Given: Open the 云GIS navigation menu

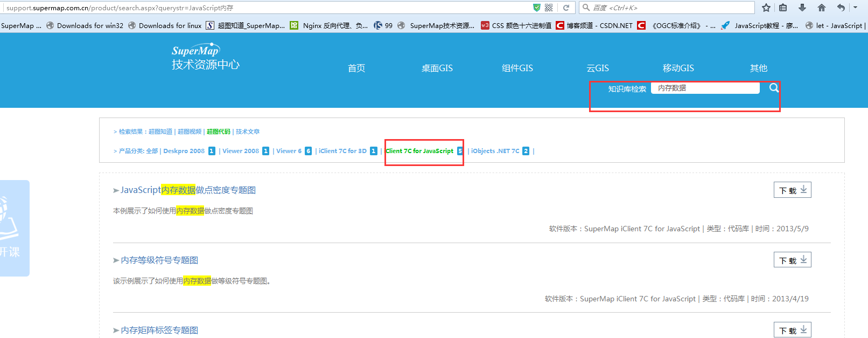Looking at the screenshot, I should pyautogui.click(x=598, y=68).
